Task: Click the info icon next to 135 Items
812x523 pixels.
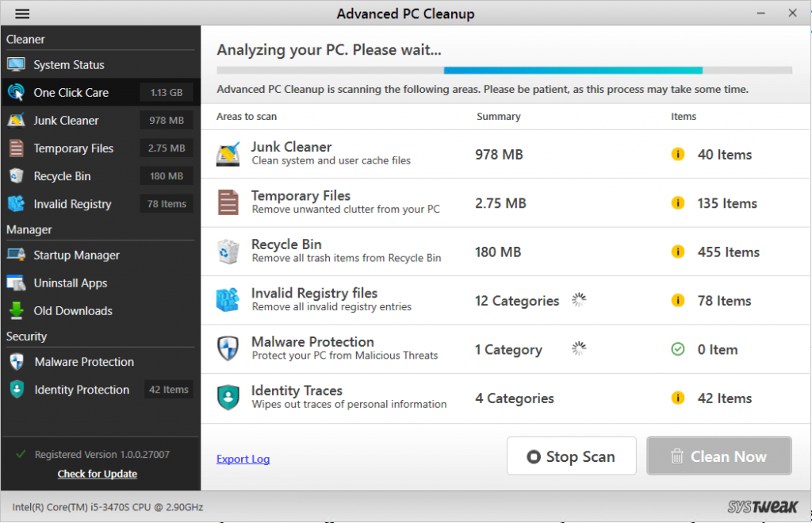Action: (x=678, y=202)
